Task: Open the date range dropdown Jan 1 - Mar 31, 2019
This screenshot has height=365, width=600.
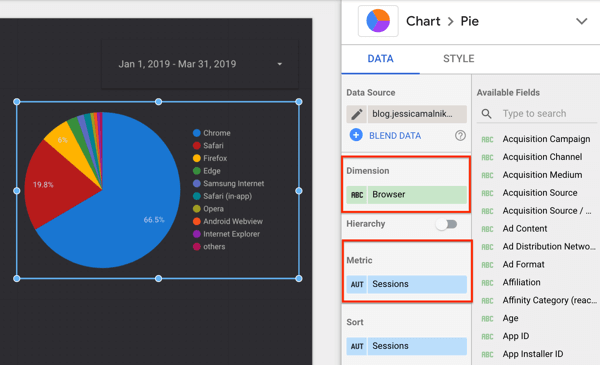Action: [200, 64]
